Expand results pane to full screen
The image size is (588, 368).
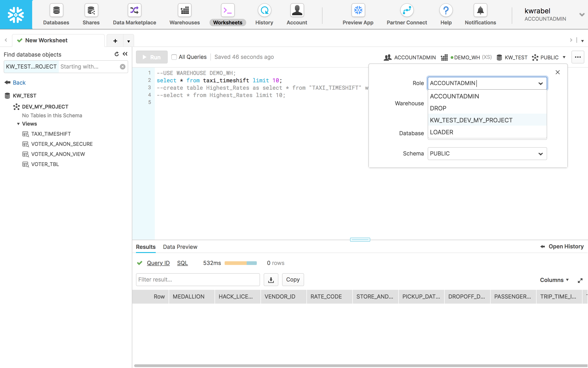(580, 280)
